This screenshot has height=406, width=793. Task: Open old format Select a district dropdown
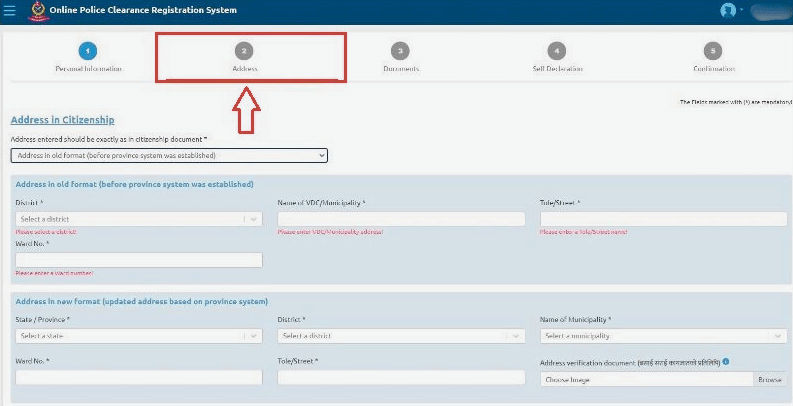click(x=139, y=219)
